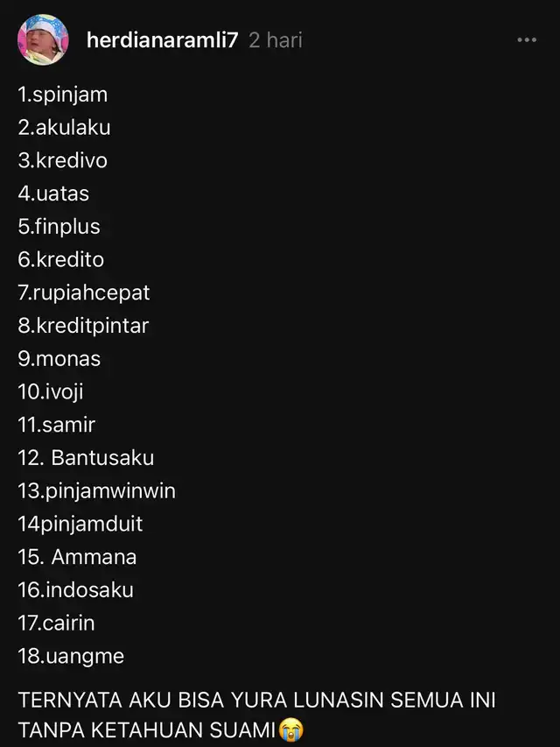Select list line "1.spinjam"

pos(63,95)
